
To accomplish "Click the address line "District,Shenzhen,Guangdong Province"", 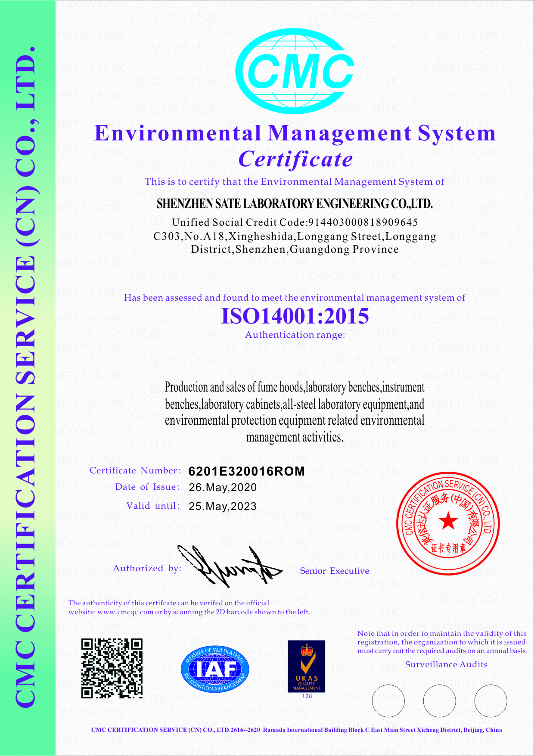I will tap(295, 249).
